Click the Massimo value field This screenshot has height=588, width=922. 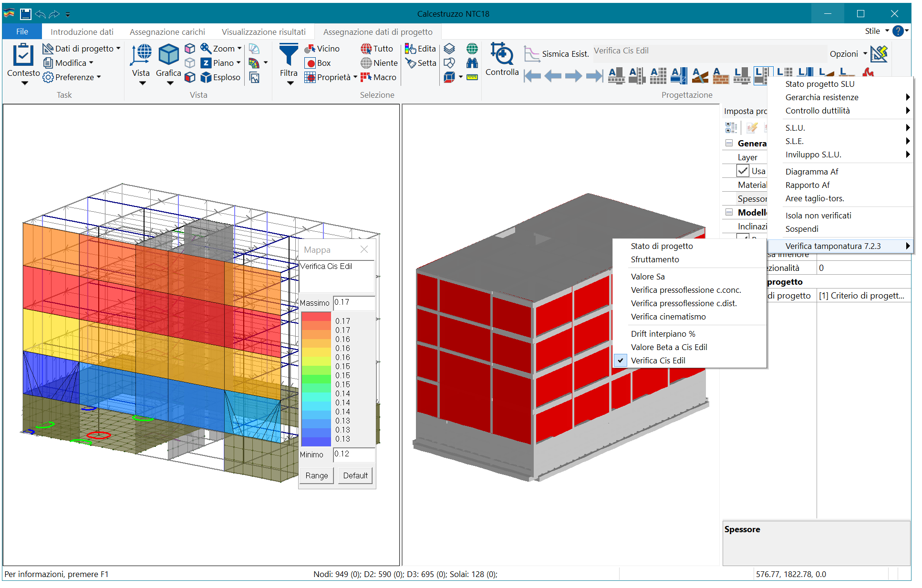[354, 302]
